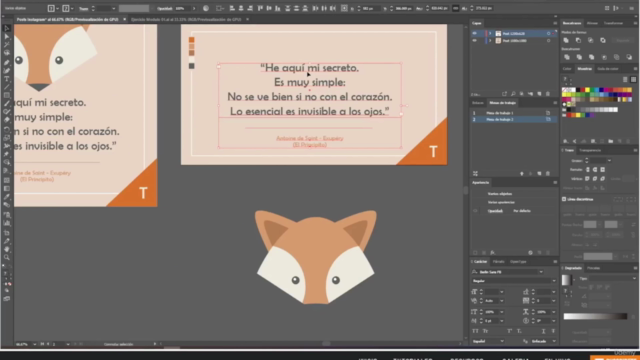Select Mesa de trabajo 1 row

pyautogui.click(x=513, y=113)
